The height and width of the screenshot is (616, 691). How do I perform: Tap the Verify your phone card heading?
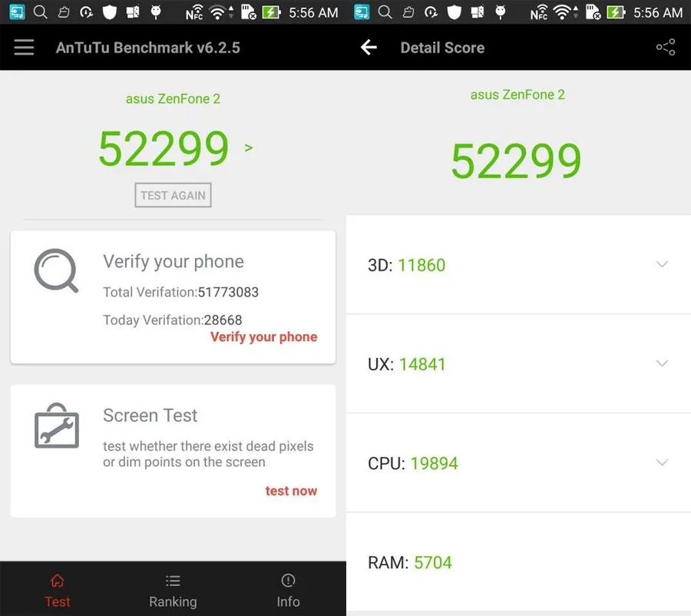coord(174,261)
